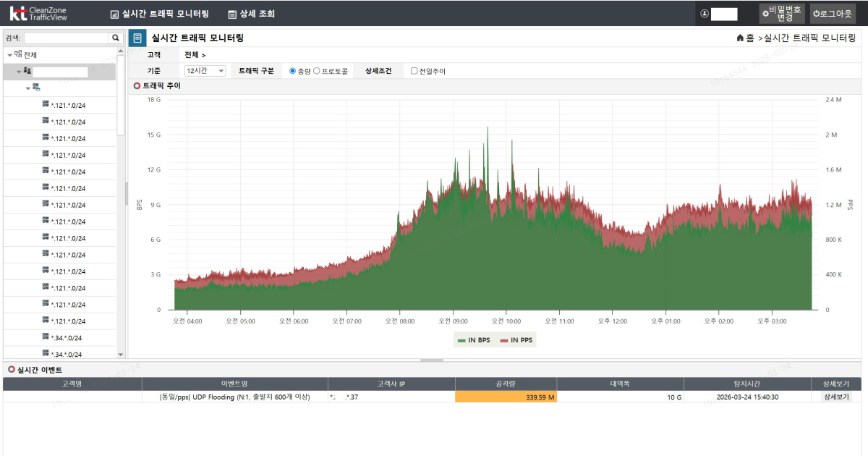The image size is (868, 456).
Task: Click the 로그아웃 button
Action: [x=838, y=14]
